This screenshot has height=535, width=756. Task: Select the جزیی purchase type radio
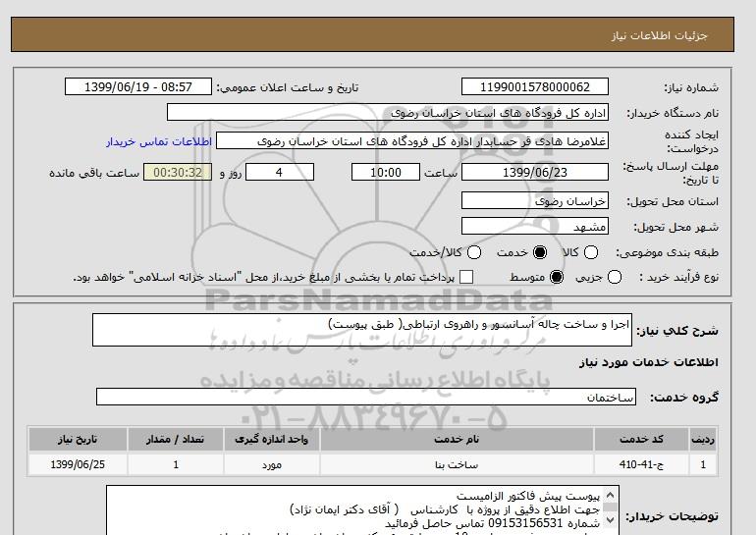[x=615, y=277]
